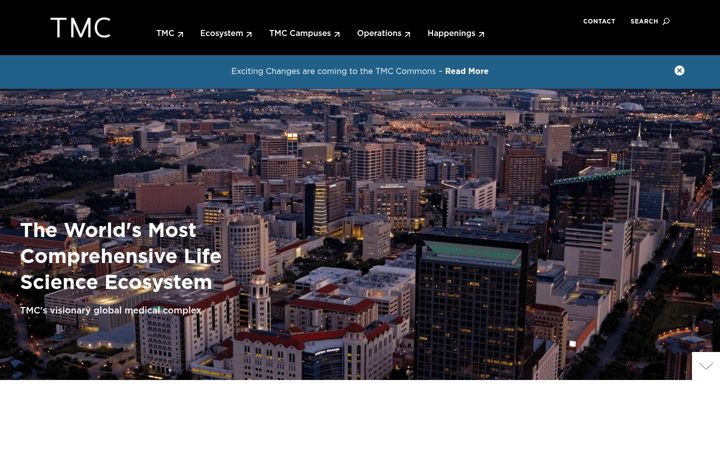Image resolution: width=720 pixels, height=450 pixels.
Task: Open the Operations menu
Action: coord(383,34)
